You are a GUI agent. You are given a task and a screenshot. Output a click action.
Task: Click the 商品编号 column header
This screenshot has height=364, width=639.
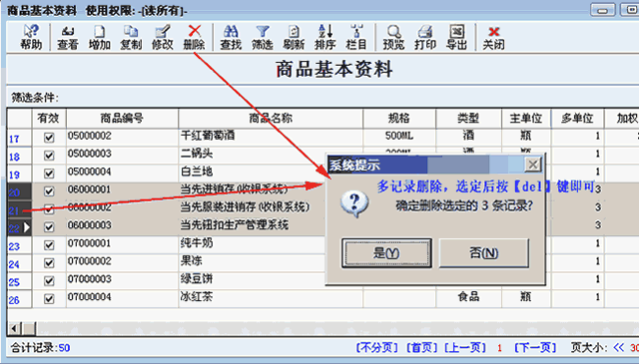[x=122, y=119]
